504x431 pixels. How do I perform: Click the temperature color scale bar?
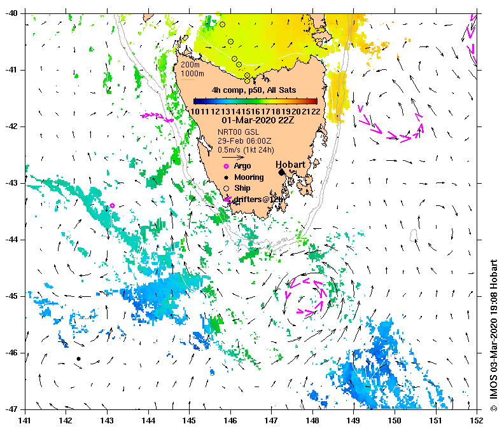point(255,102)
